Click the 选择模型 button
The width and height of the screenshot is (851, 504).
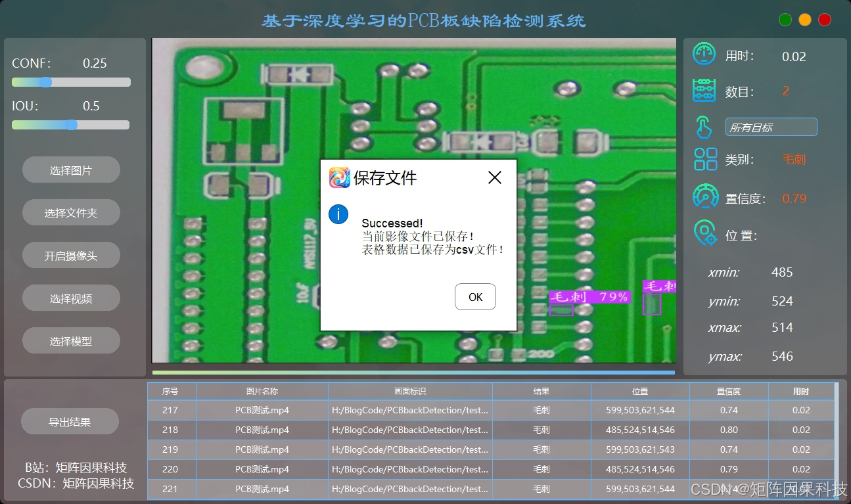(71, 341)
